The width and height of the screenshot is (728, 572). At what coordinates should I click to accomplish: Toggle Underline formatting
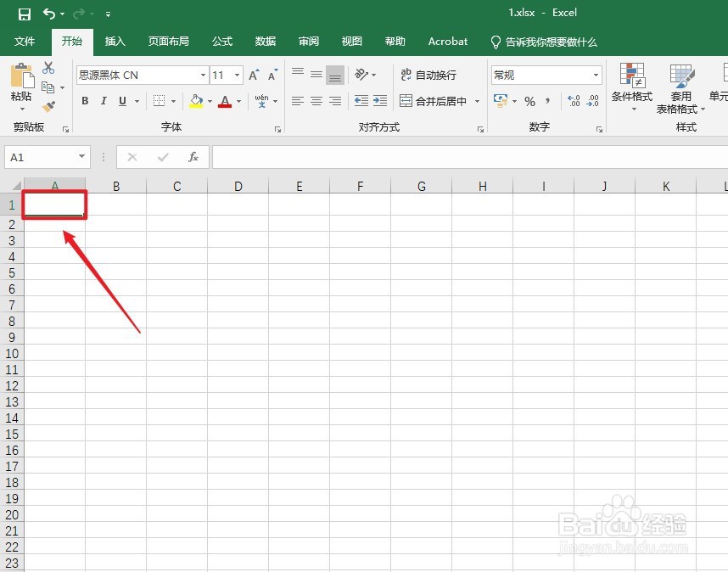(x=122, y=101)
